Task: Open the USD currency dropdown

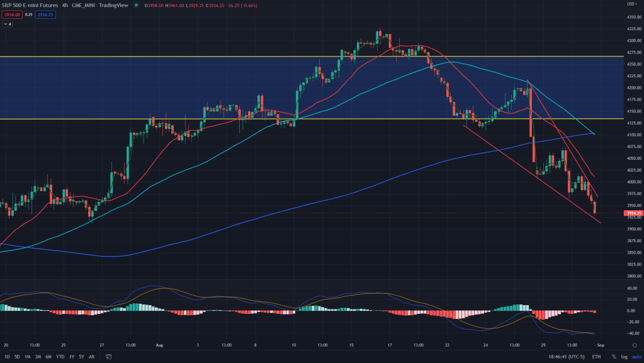Action: [631, 4]
